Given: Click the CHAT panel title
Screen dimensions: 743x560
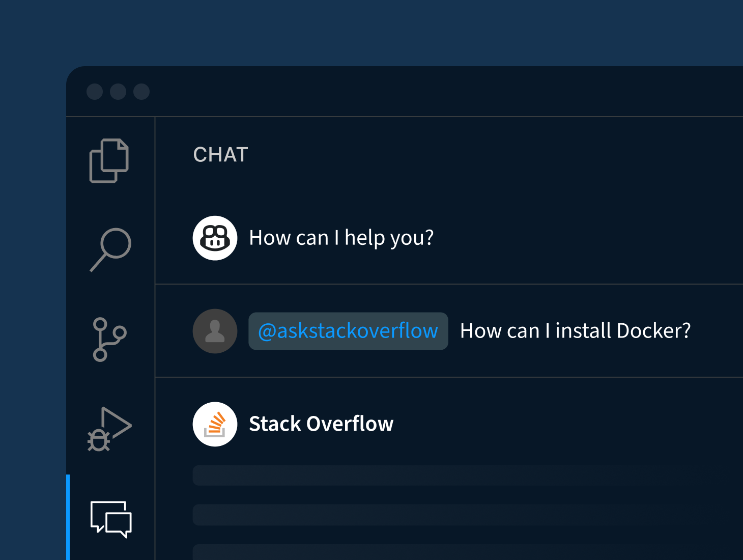Looking at the screenshot, I should click(220, 155).
